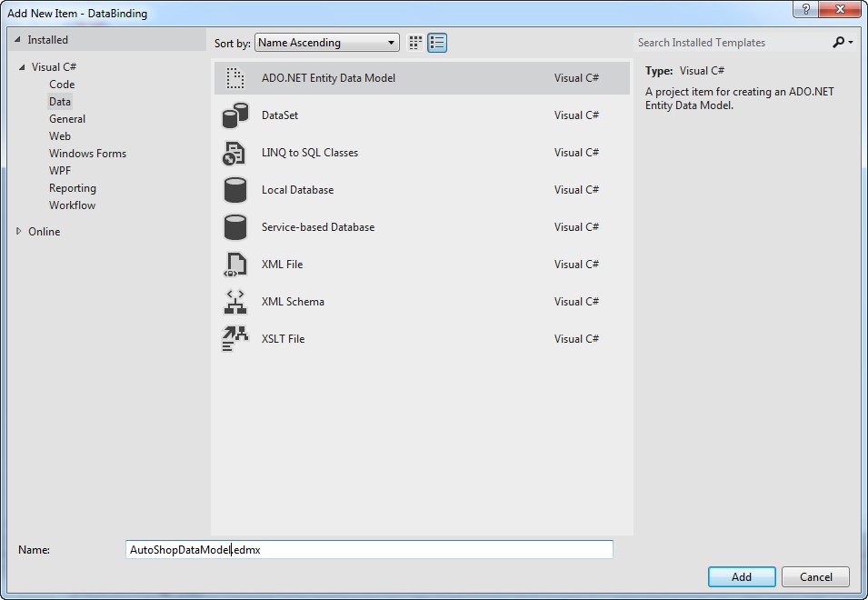
Task: Click the XML Schema icon
Action: point(235,302)
